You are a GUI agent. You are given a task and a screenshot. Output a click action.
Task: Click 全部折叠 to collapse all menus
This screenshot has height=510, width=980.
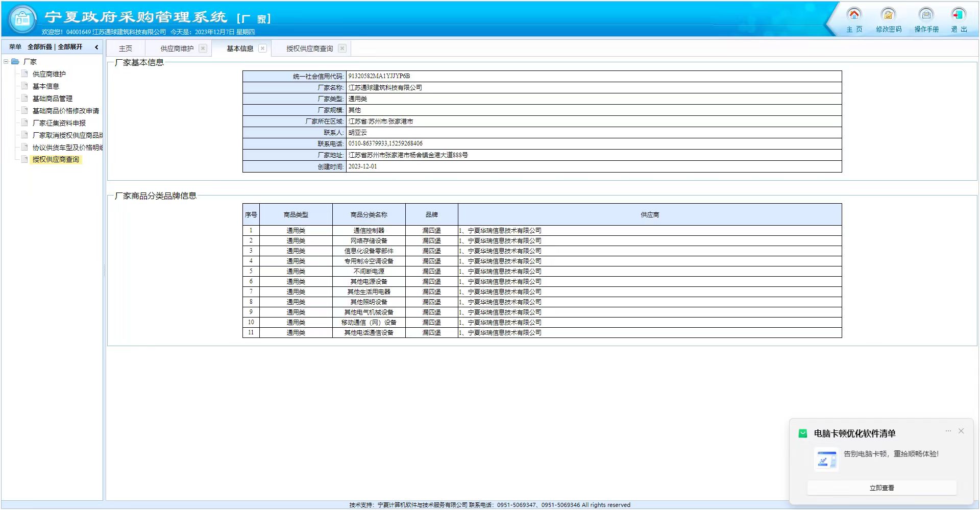pyautogui.click(x=40, y=47)
